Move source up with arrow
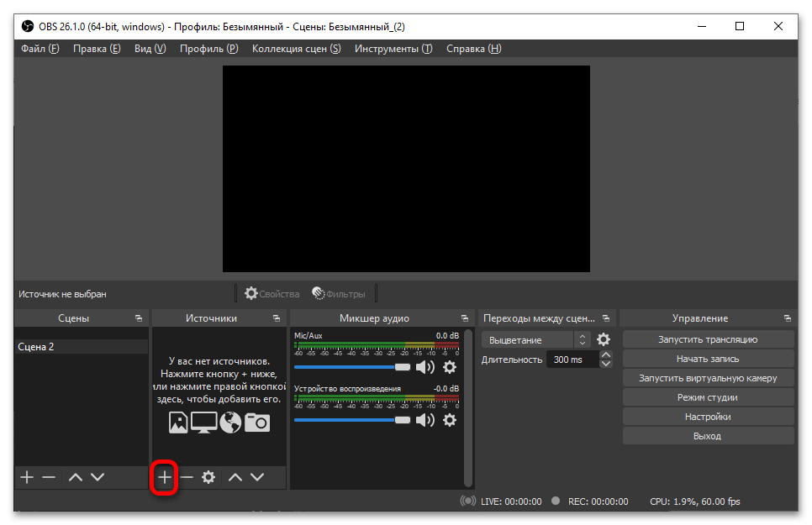 tap(235, 477)
